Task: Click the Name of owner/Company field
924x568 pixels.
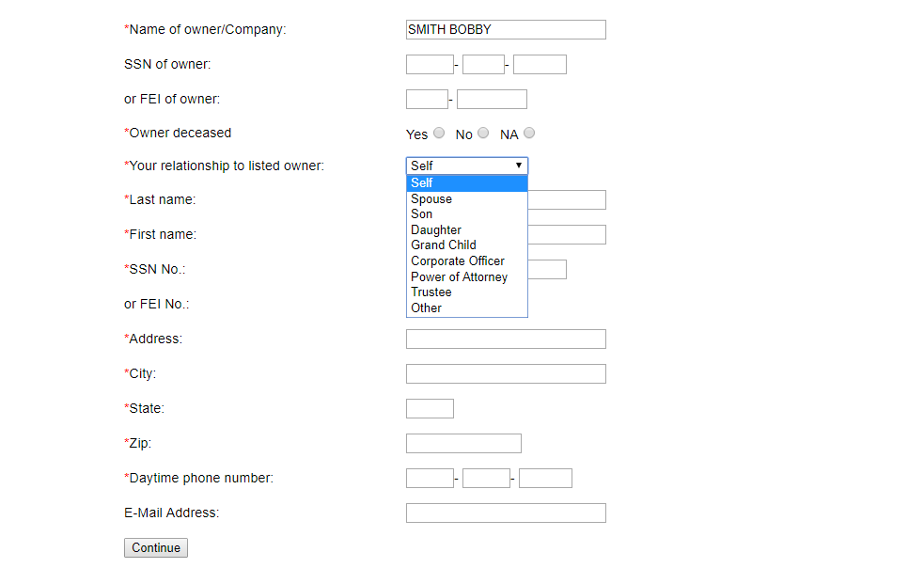Action: [506, 30]
